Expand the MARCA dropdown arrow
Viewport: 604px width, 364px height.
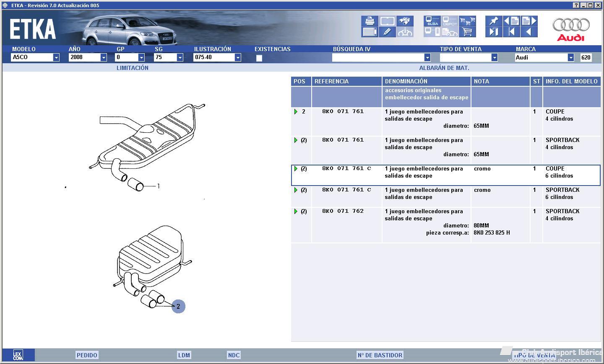coord(571,58)
